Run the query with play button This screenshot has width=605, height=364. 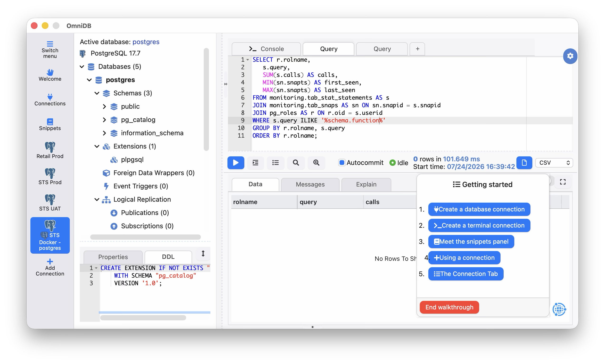(x=236, y=163)
